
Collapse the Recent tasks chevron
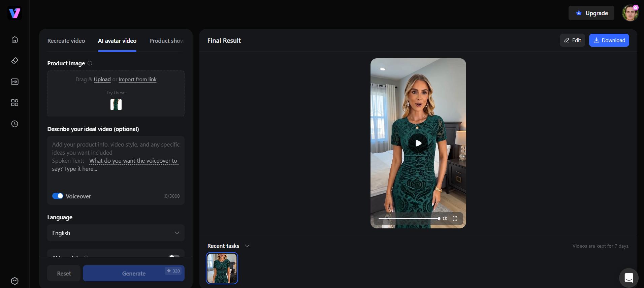(247, 246)
